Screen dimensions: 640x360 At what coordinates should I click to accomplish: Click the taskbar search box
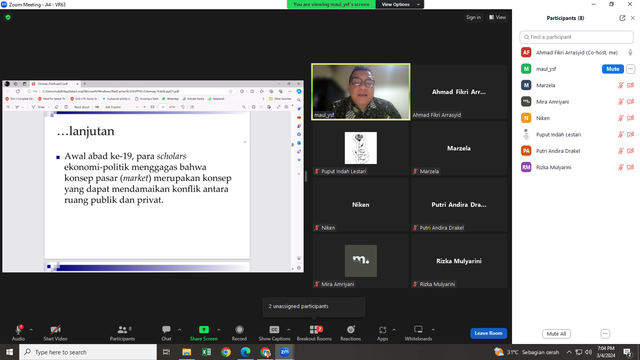tap(88, 352)
